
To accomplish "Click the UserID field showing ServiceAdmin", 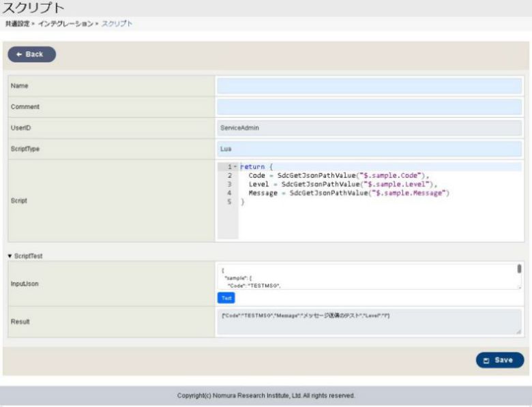I will (369, 128).
